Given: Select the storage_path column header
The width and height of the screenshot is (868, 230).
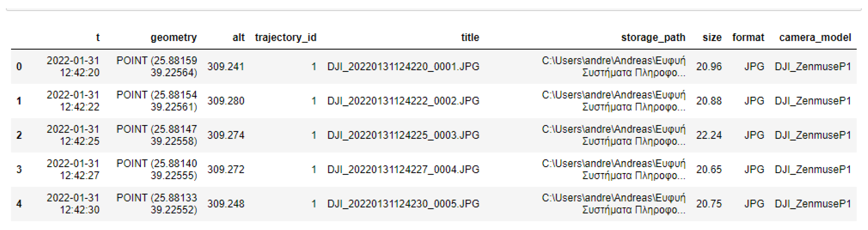Looking at the screenshot, I should click(x=653, y=37).
